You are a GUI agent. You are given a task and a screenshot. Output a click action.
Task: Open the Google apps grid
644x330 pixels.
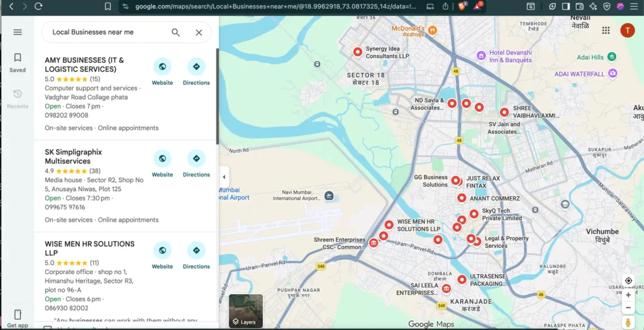click(x=606, y=30)
